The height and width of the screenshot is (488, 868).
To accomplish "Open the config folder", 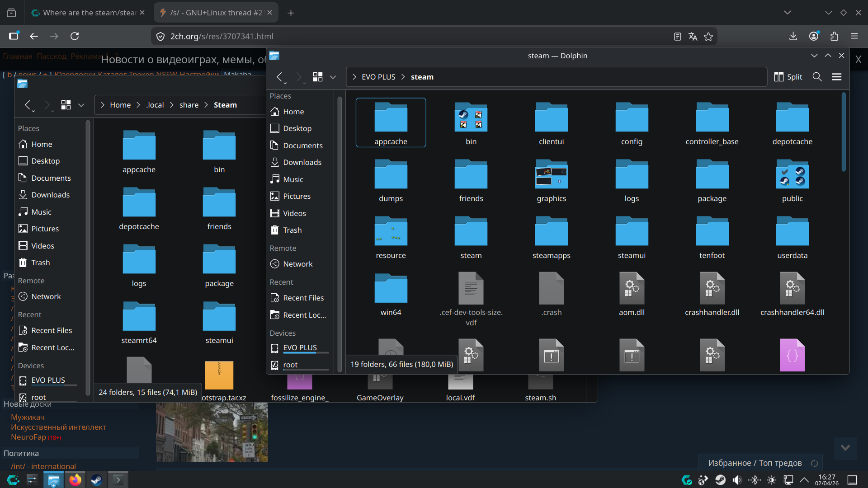I will tap(632, 122).
